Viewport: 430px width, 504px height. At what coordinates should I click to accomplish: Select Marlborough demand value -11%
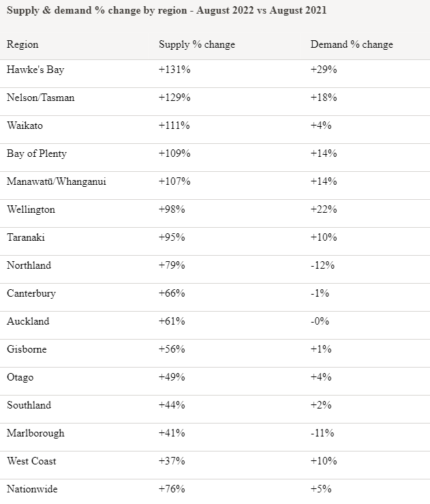323,433
